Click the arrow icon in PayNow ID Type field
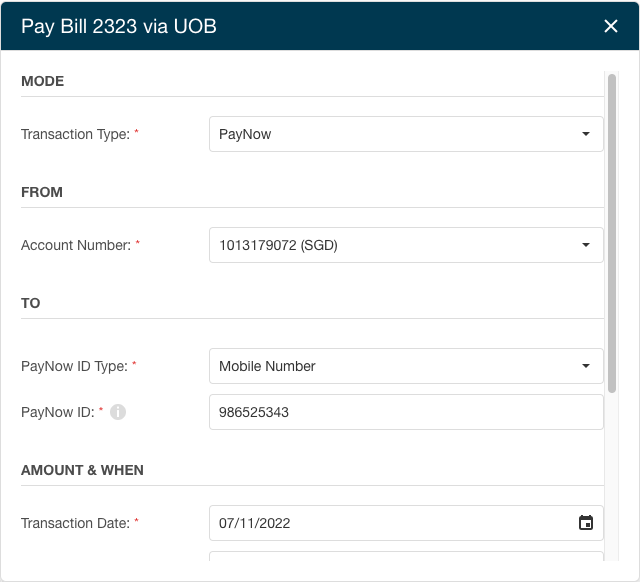The width and height of the screenshot is (640, 582). (586, 366)
